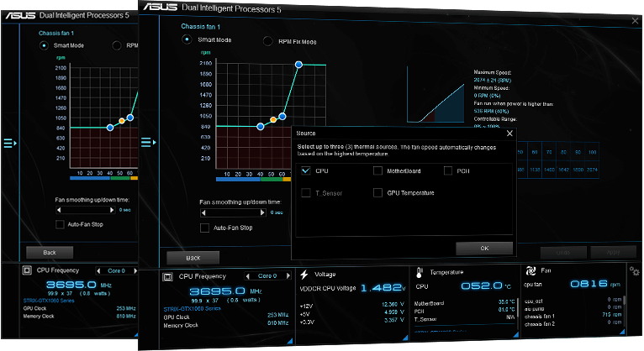644x351 pixels.
Task: Expand the Temperature panel corner arrow
Action: 515,334
